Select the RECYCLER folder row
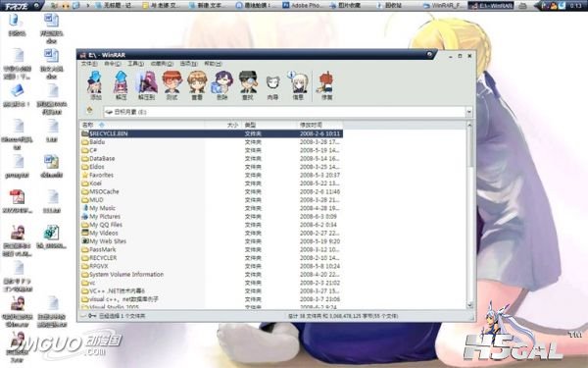The width and height of the screenshot is (588, 368). 212,257
